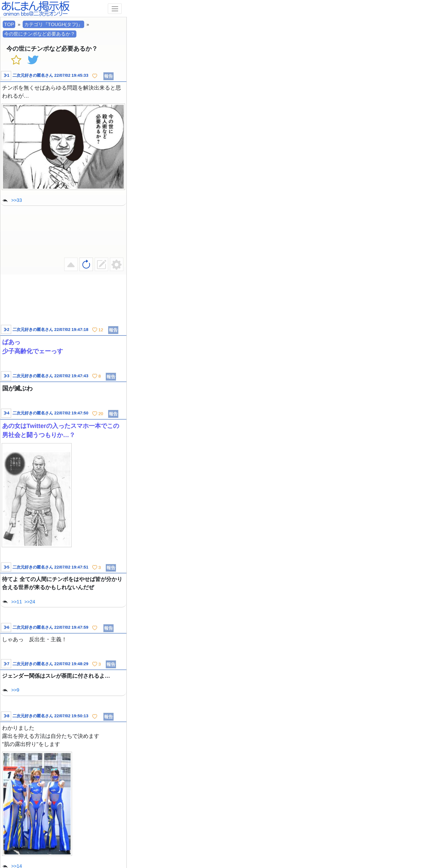Report post 8 with 報告 button

[x=108, y=717]
